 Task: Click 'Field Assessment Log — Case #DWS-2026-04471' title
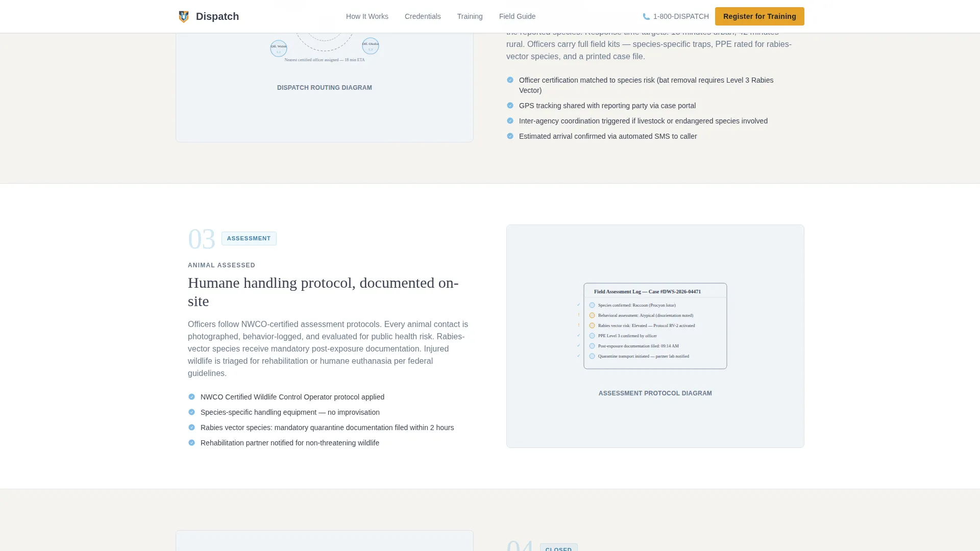647,292
